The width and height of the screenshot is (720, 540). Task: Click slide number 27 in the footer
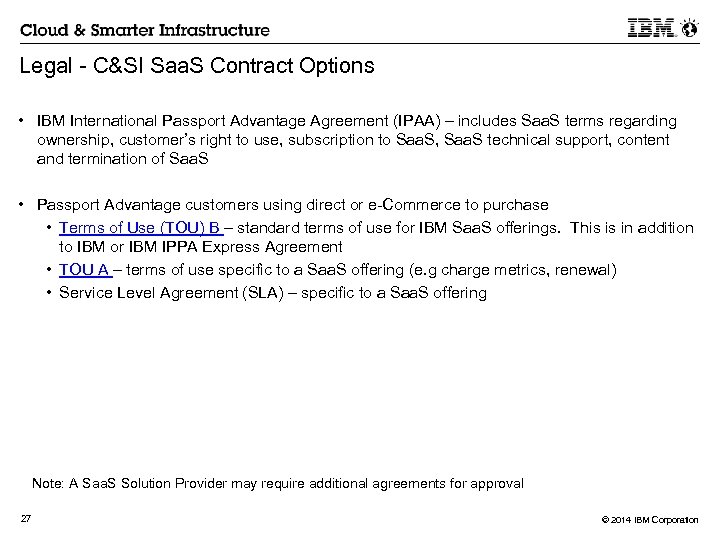click(x=26, y=516)
